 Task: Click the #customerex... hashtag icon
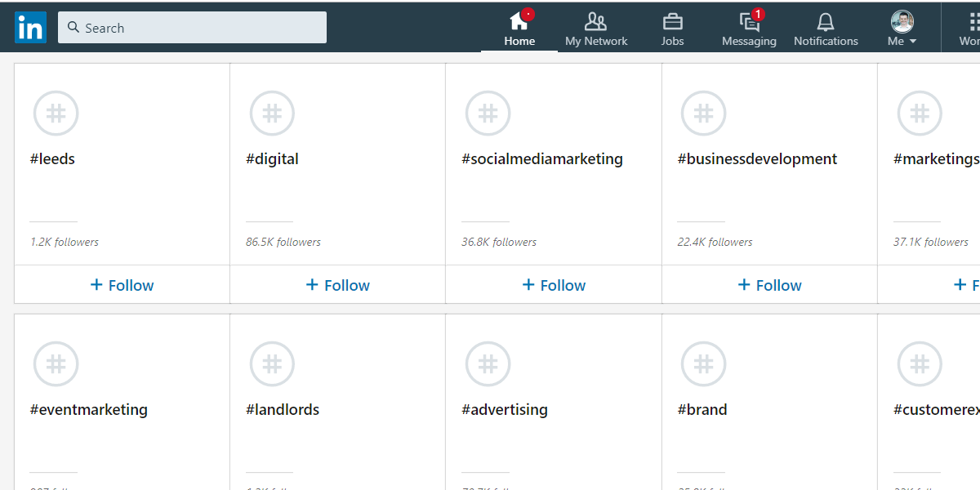pos(920,364)
